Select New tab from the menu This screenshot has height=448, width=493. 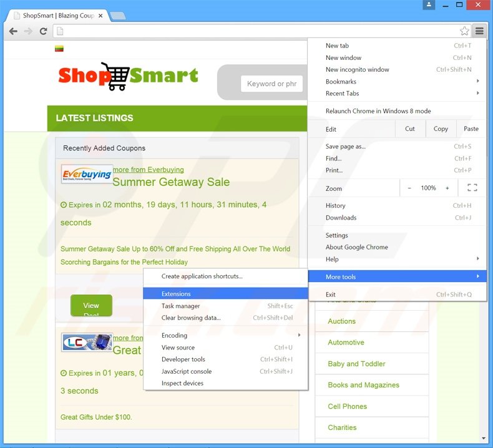click(x=397, y=46)
